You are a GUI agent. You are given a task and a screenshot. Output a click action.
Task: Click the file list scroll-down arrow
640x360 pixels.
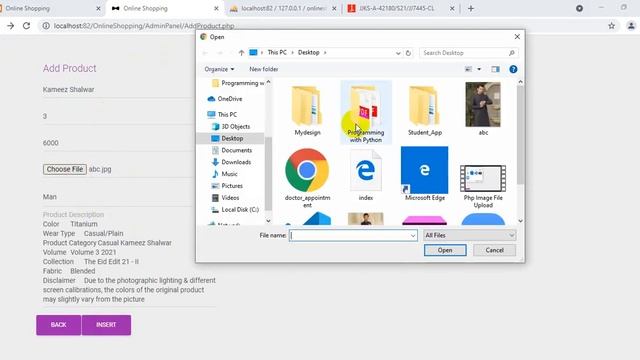(520, 221)
